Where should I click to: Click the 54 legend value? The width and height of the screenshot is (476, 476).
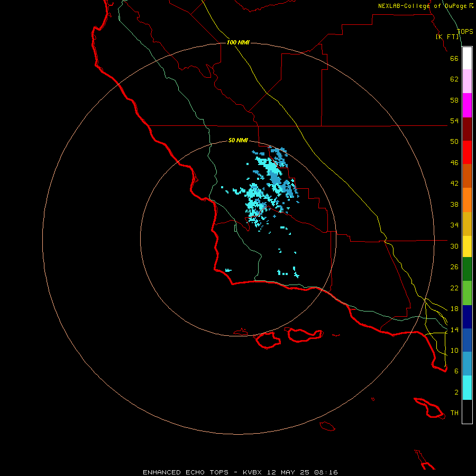pyautogui.click(x=454, y=121)
